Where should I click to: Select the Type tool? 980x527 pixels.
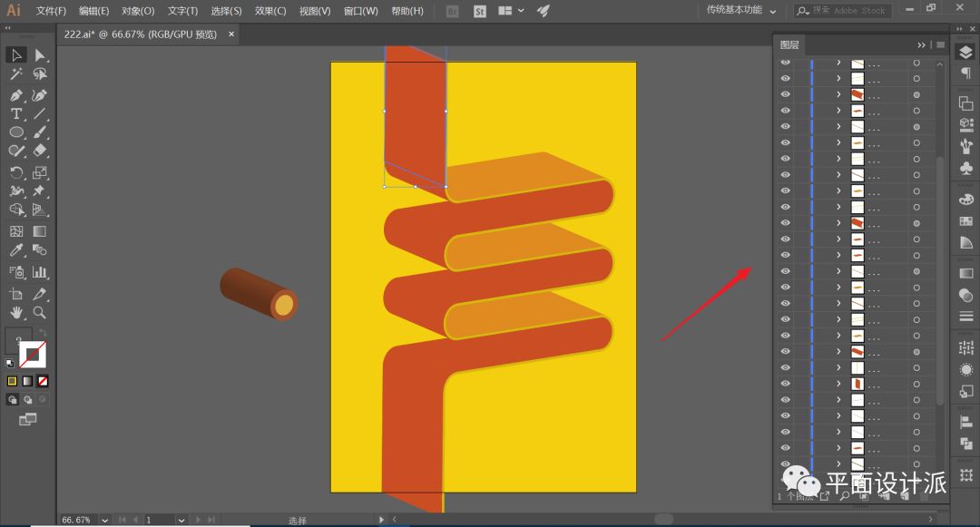[16, 113]
